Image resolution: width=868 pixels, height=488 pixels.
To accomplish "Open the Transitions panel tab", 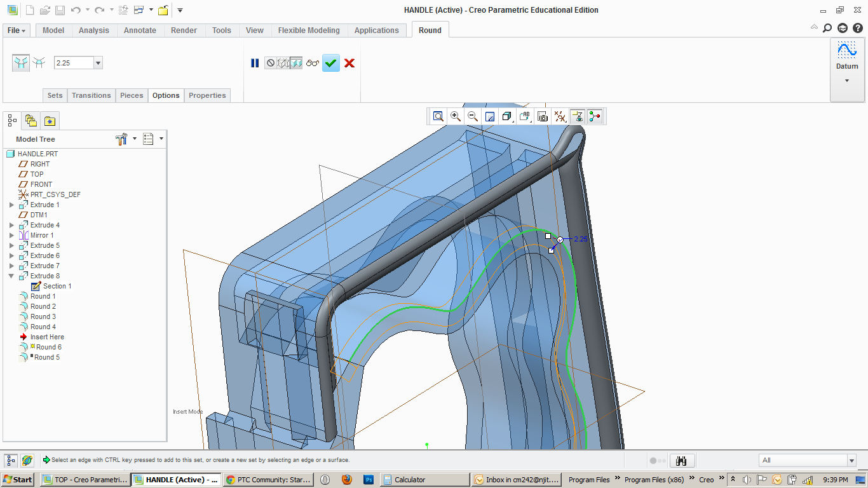I will point(92,95).
